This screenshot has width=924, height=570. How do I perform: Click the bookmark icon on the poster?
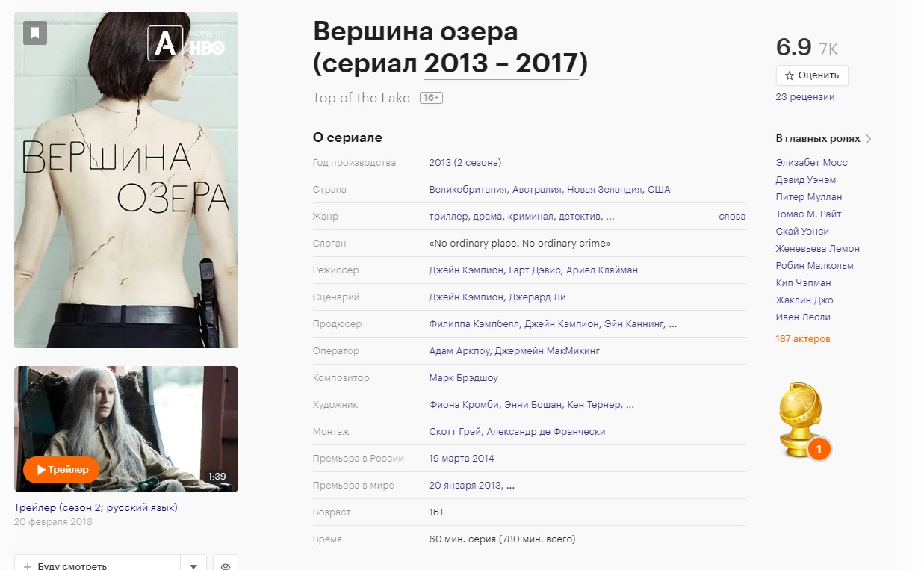pos(35,32)
